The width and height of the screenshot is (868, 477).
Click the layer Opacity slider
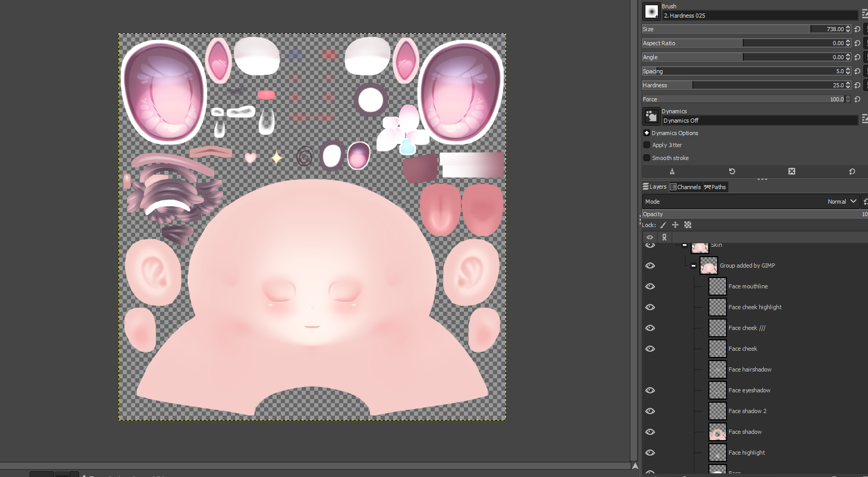[754, 214]
